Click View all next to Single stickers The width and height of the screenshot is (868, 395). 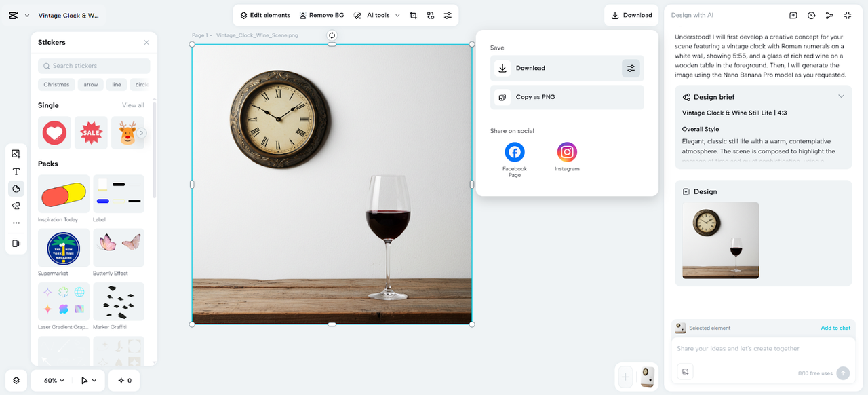coord(133,105)
